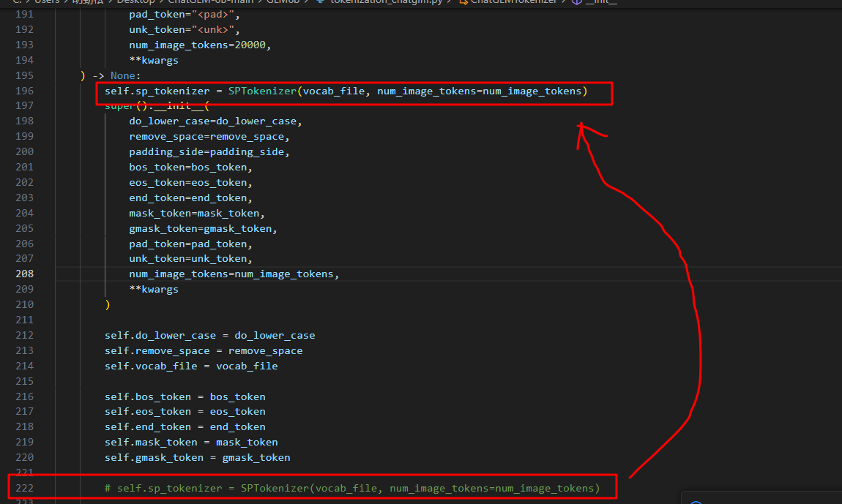This screenshot has height=504, width=842.
Task: Click bos_token=bos_token on line 201
Action: 188,167
